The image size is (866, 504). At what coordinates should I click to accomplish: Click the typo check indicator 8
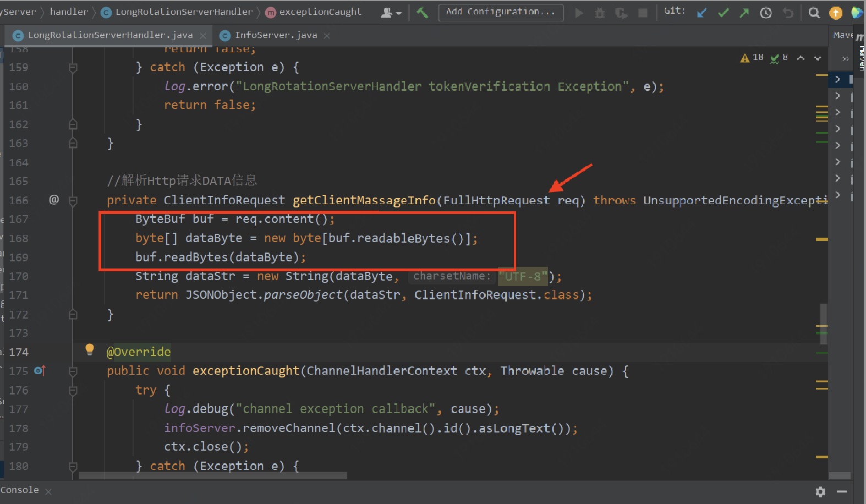tap(779, 57)
